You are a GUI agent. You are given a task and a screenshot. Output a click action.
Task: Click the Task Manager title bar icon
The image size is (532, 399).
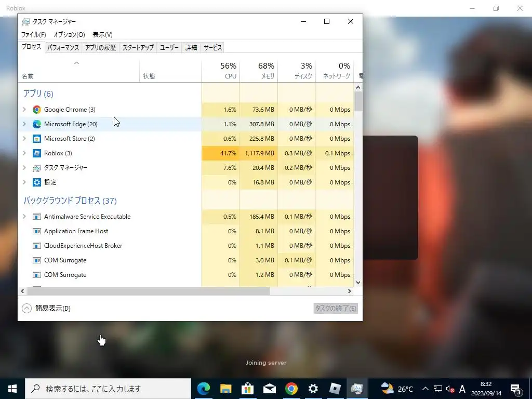26,22
